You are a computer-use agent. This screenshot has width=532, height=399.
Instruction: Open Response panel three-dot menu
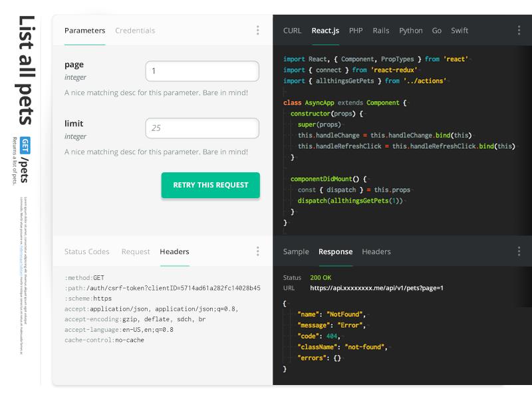(519, 251)
